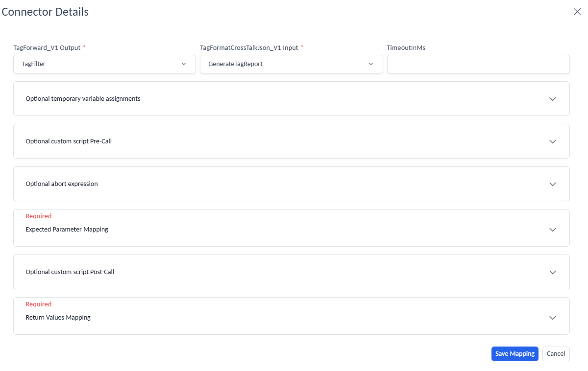588x371 pixels.
Task: Click chevron on Optional abort expression row
Action: point(553,184)
